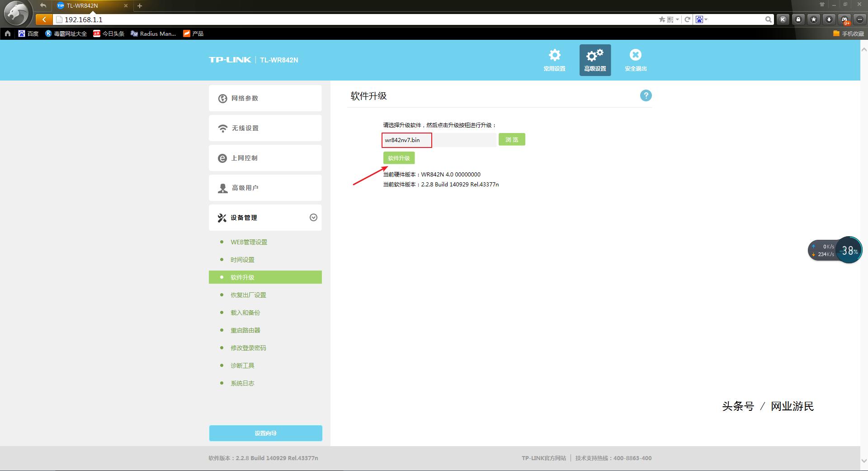
Task: Click the scrollbar down arrow
Action: click(864, 461)
